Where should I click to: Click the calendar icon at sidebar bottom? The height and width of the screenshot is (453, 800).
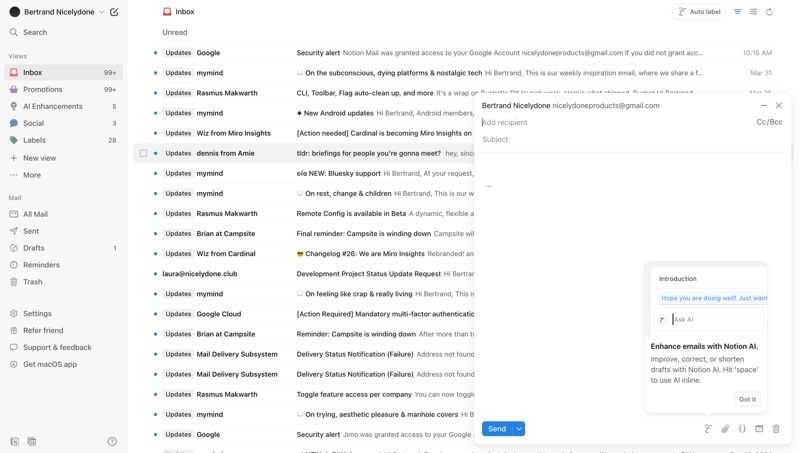pyautogui.click(x=32, y=441)
